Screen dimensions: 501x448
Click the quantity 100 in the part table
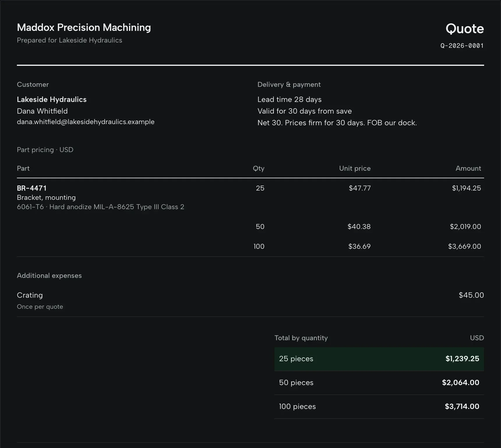tap(259, 246)
